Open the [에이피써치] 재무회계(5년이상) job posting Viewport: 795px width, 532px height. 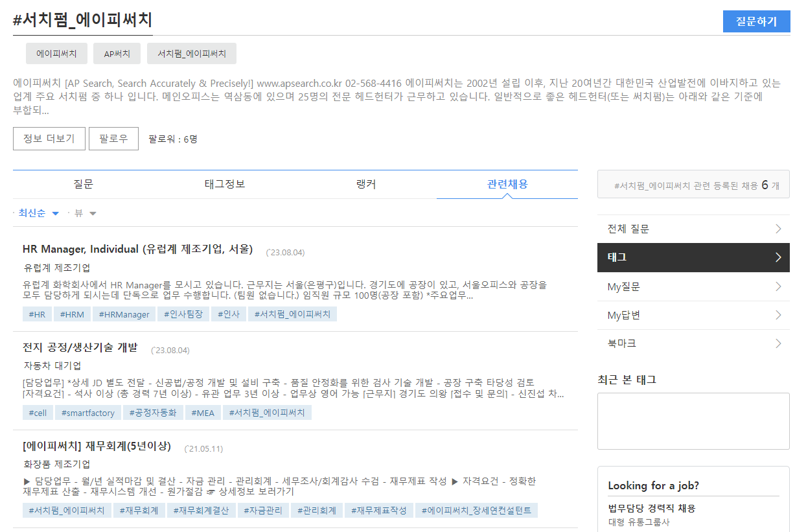pos(97,446)
